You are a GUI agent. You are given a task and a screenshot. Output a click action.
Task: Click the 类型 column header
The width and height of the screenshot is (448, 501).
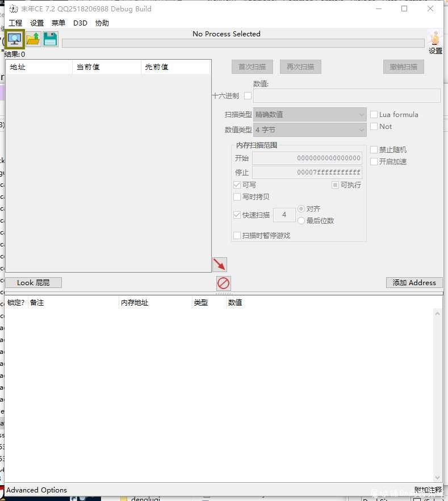tap(209, 303)
